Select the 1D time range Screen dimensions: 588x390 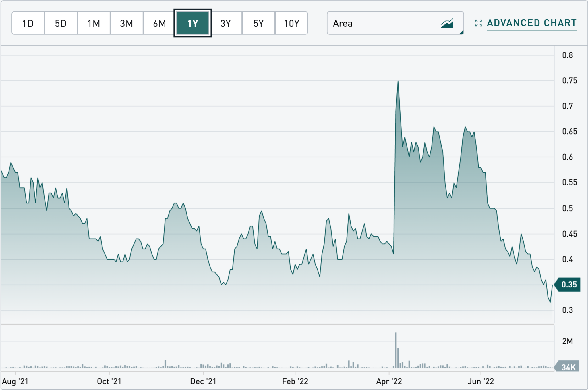(x=28, y=23)
